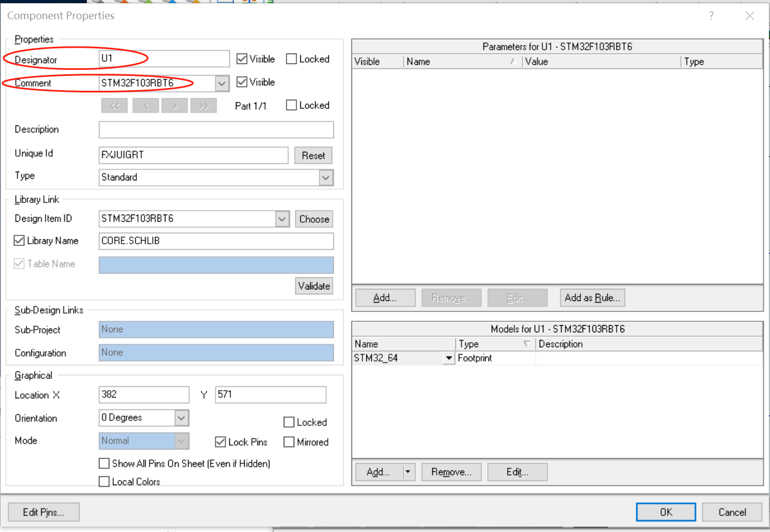Click the Library Name field
770x532 pixels.
click(x=216, y=241)
